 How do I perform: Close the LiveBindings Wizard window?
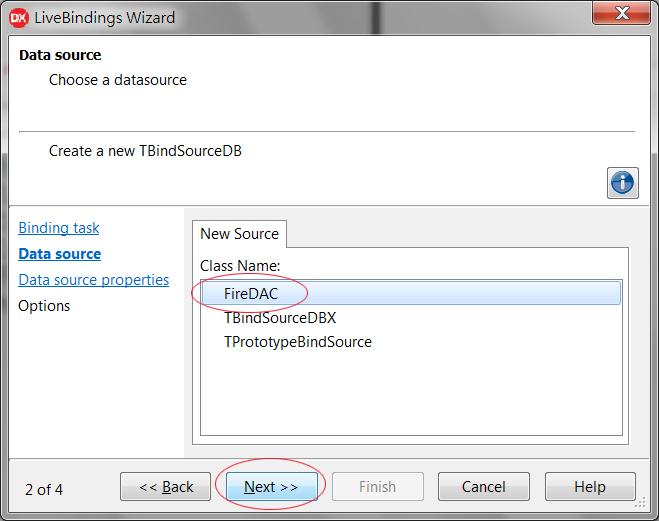(x=621, y=13)
